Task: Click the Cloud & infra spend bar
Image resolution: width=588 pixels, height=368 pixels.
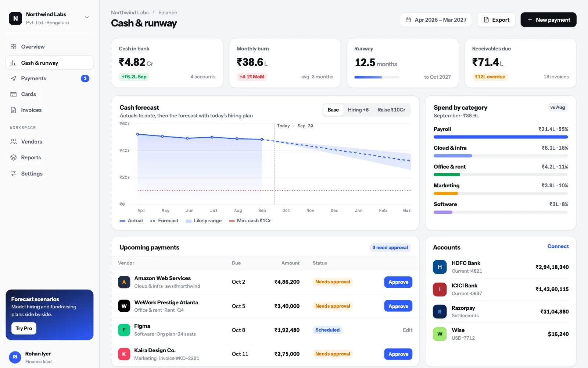Action: (501, 156)
